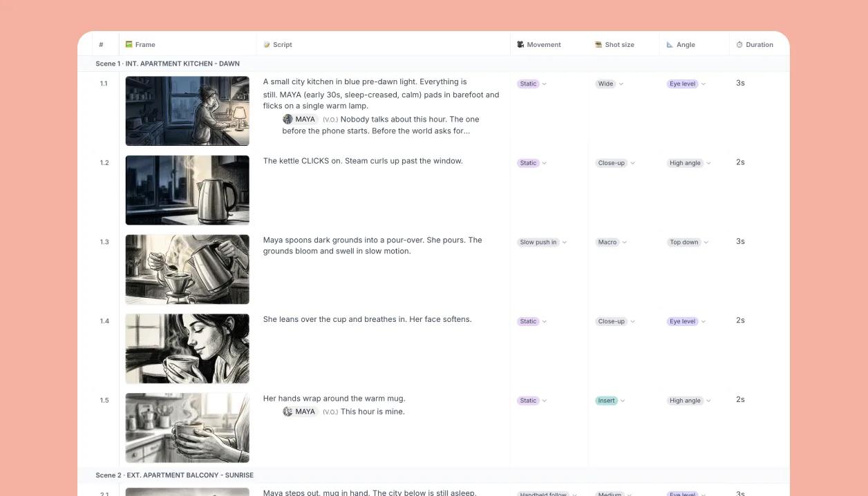The width and height of the screenshot is (868, 496).
Task: Click MAYA avatar in shot 1.5 dialogue
Action: pos(287,411)
